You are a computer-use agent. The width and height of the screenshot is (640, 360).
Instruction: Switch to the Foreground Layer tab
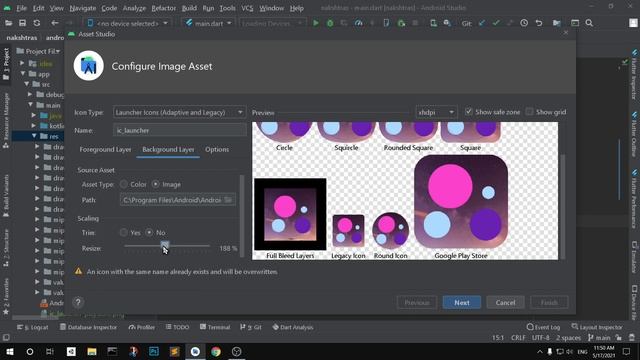click(105, 149)
